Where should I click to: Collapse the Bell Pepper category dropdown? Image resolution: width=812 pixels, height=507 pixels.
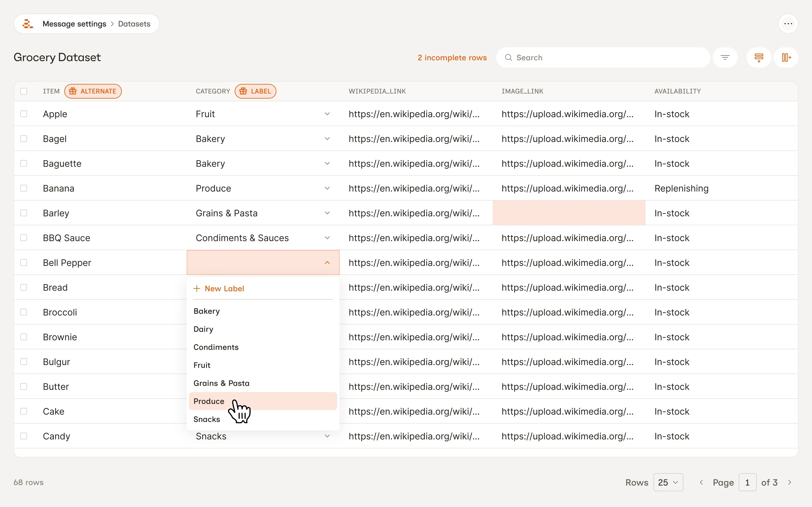click(x=327, y=263)
